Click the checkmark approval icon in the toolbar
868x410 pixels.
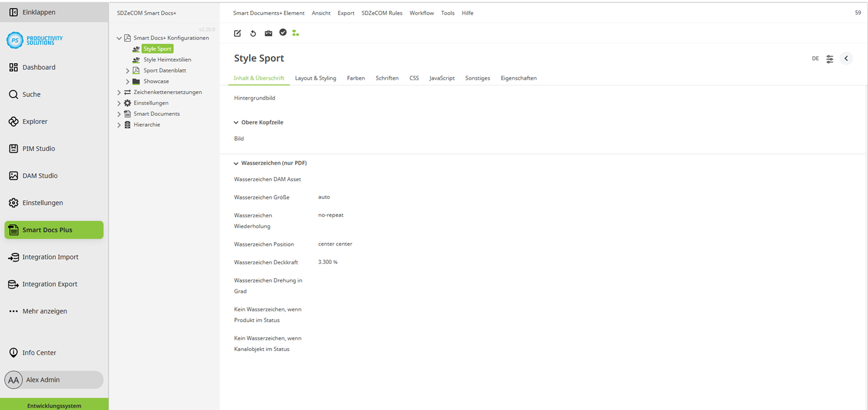click(283, 33)
